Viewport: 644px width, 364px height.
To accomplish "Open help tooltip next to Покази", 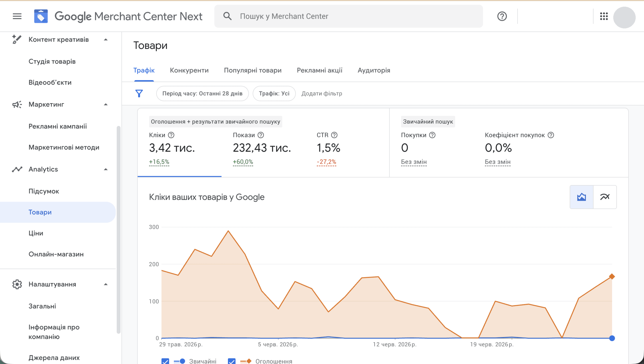I will point(261,135).
